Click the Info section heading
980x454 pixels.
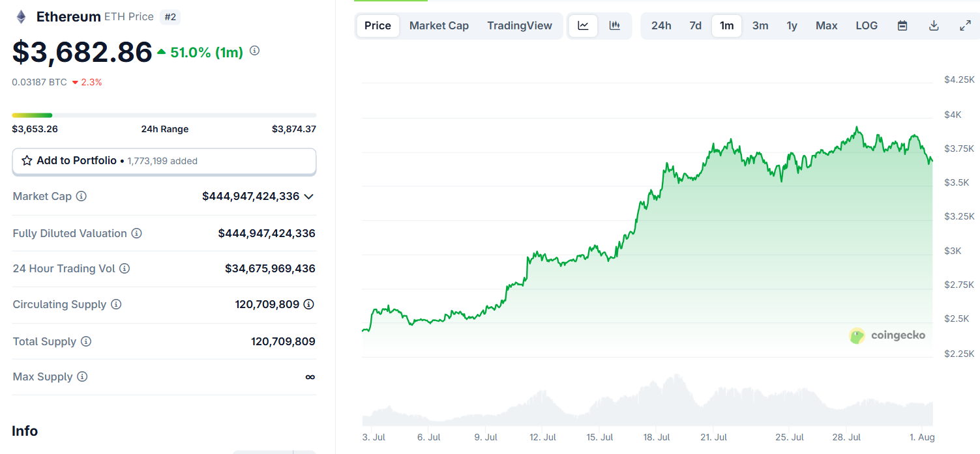pos(25,431)
